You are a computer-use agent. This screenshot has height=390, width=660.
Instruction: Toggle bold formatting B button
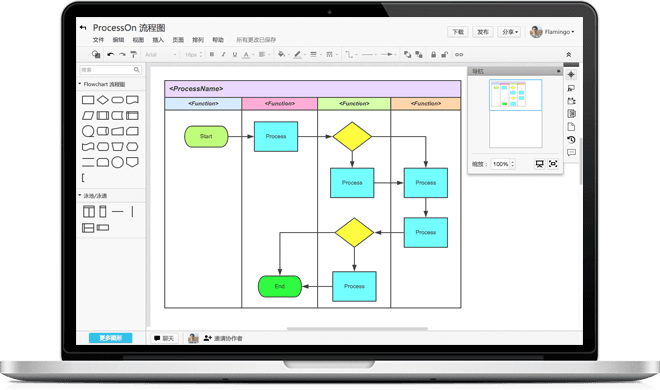(212, 54)
